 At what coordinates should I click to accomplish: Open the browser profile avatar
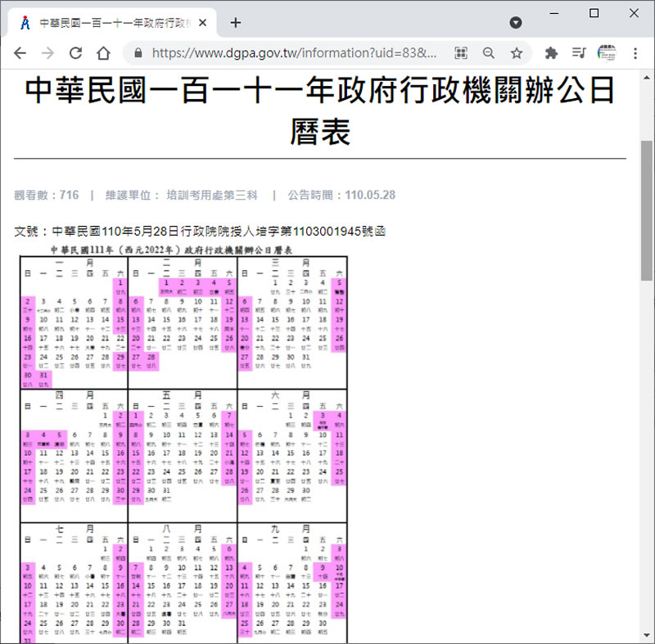[x=607, y=53]
